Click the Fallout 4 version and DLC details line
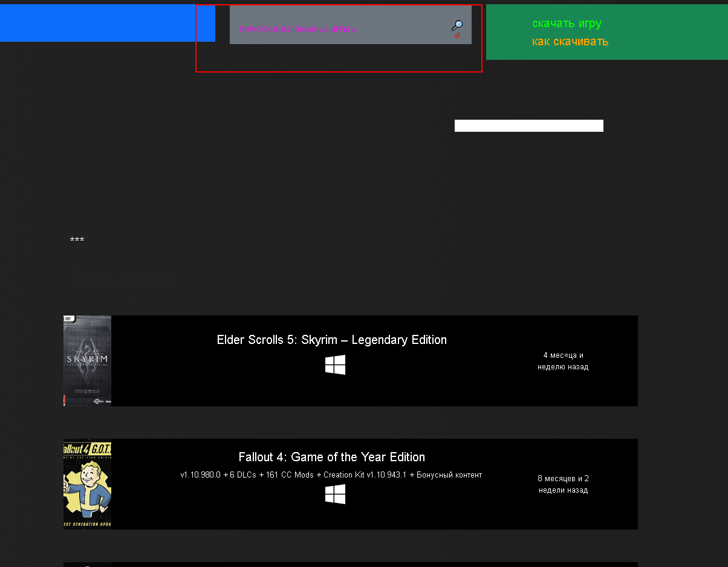The width and height of the screenshot is (728, 567). [x=331, y=475]
